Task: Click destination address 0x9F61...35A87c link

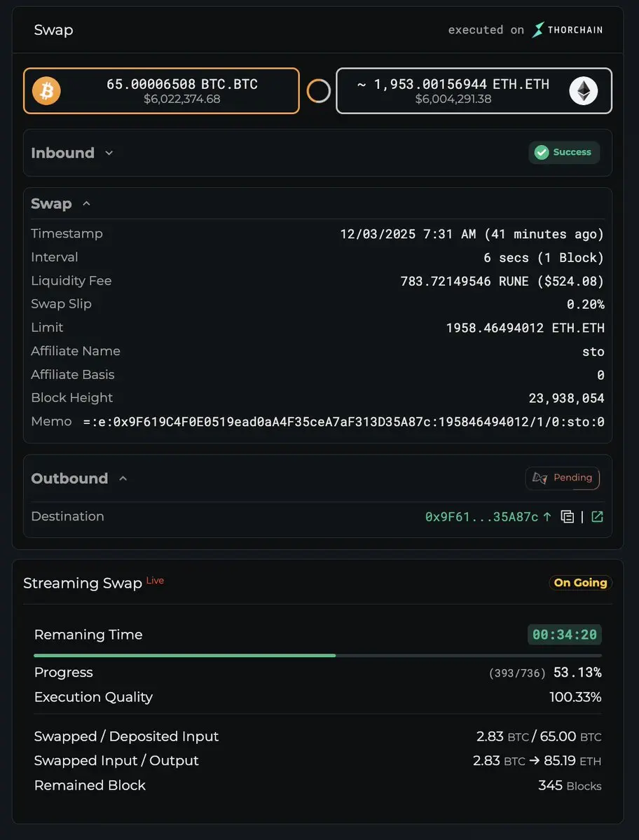Action: (x=482, y=517)
